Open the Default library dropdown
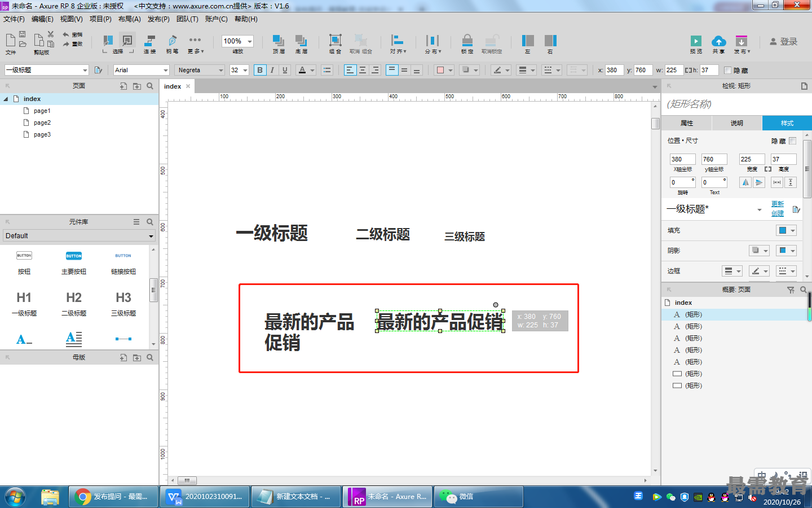 pyautogui.click(x=79, y=236)
